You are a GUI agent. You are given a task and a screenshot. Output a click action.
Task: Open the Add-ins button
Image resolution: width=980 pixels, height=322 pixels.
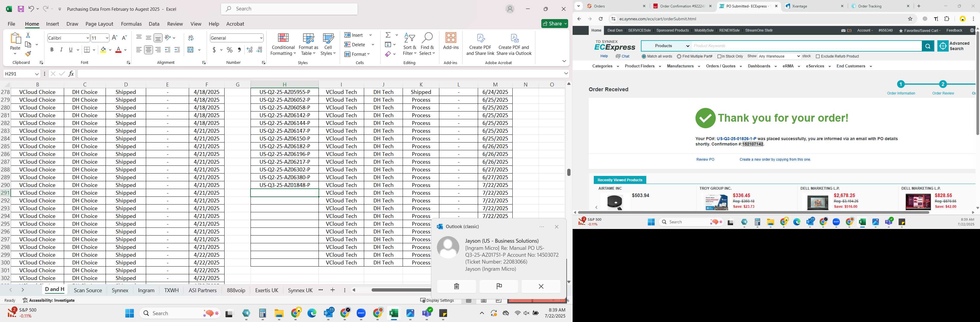coord(451,41)
